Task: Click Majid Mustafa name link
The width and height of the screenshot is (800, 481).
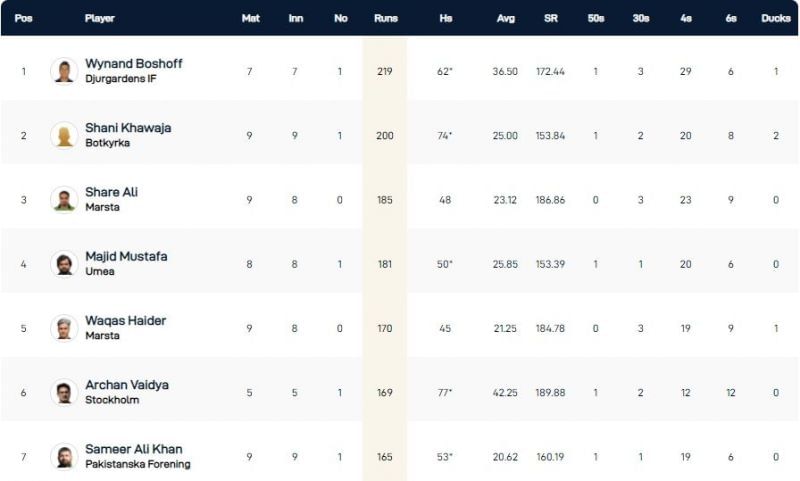Action: (x=126, y=256)
